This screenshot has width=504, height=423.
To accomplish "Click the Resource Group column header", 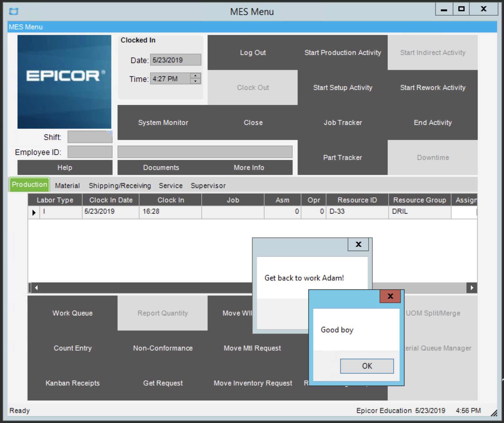I will tap(420, 200).
